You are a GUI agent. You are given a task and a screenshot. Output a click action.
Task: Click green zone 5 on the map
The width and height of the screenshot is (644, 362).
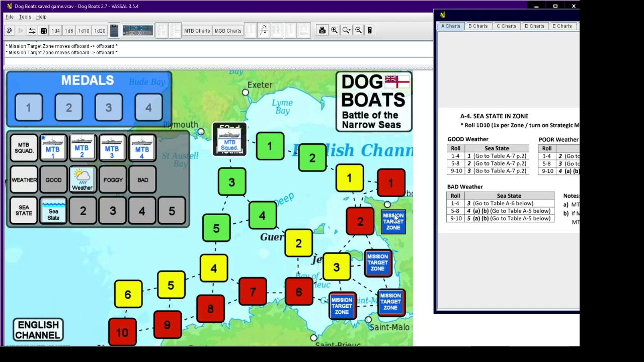tap(216, 228)
